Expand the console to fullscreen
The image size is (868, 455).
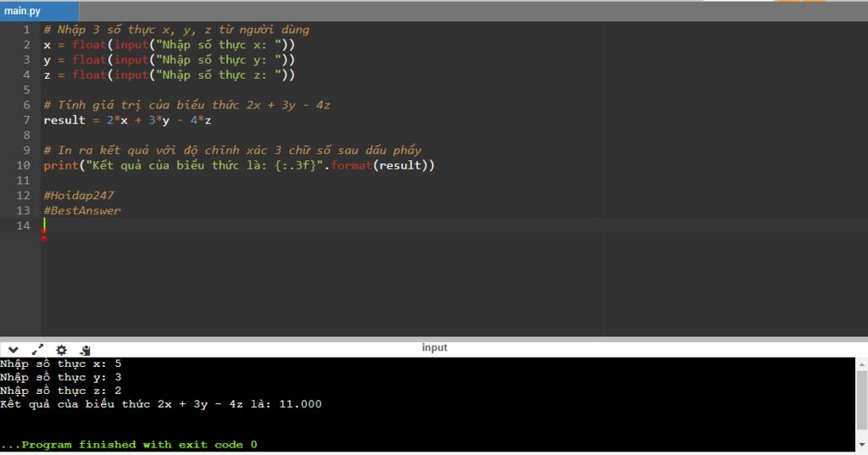point(37,350)
